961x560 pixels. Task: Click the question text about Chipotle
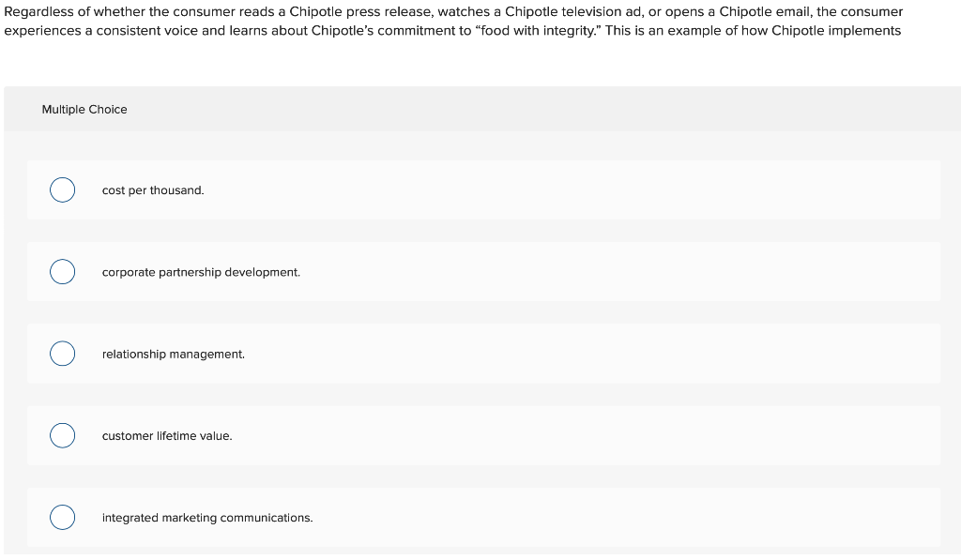(x=450, y=21)
